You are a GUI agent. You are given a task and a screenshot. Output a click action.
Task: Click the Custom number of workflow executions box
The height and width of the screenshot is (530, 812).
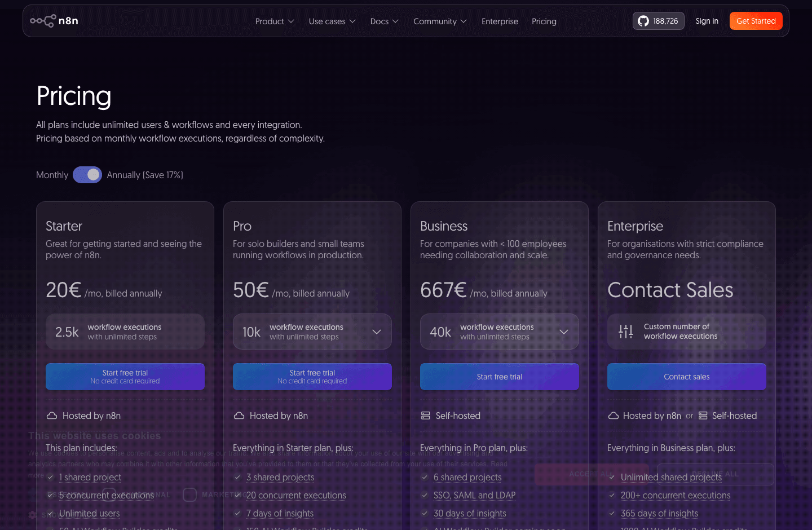(x=687, y=332)
